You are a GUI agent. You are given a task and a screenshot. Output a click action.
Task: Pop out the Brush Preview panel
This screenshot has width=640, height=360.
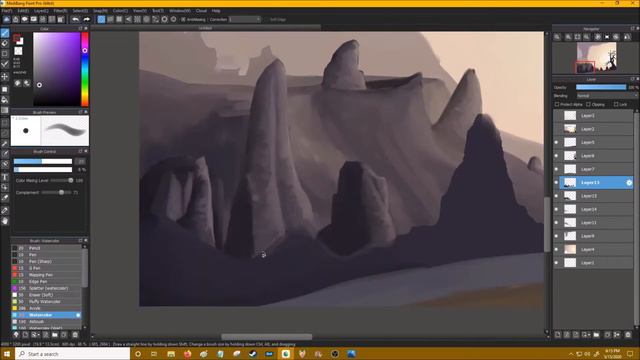tap(80, 112)
